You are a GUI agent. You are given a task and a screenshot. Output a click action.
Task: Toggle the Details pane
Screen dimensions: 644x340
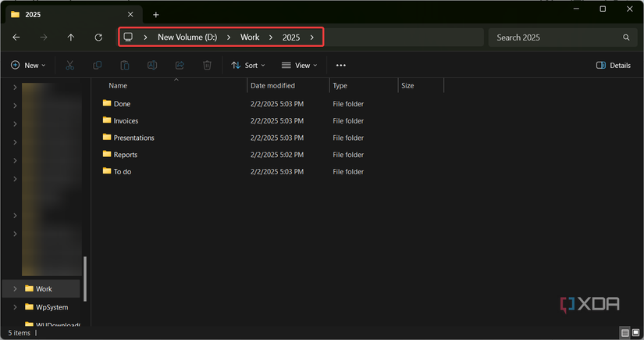(x=614, y=66)
